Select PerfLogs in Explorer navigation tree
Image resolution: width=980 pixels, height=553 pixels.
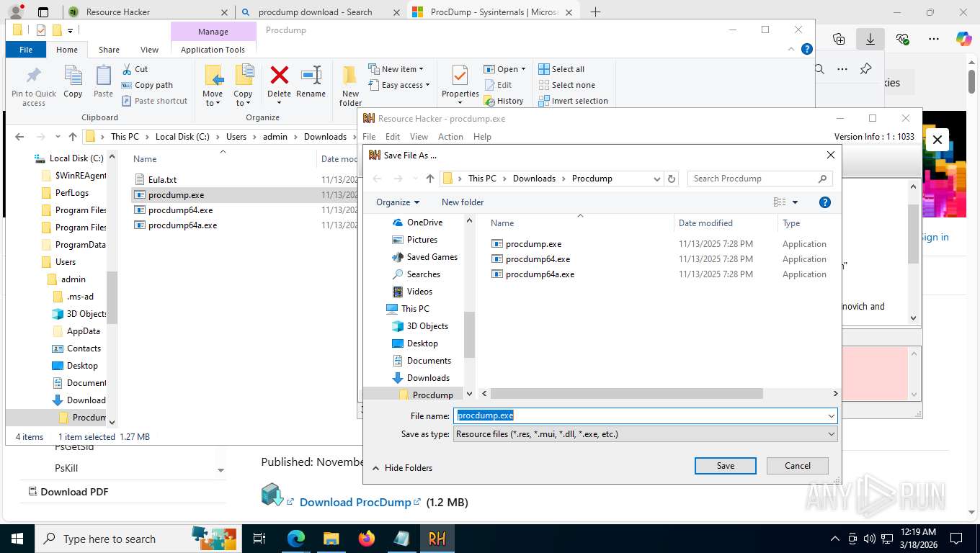click(71, 193)
